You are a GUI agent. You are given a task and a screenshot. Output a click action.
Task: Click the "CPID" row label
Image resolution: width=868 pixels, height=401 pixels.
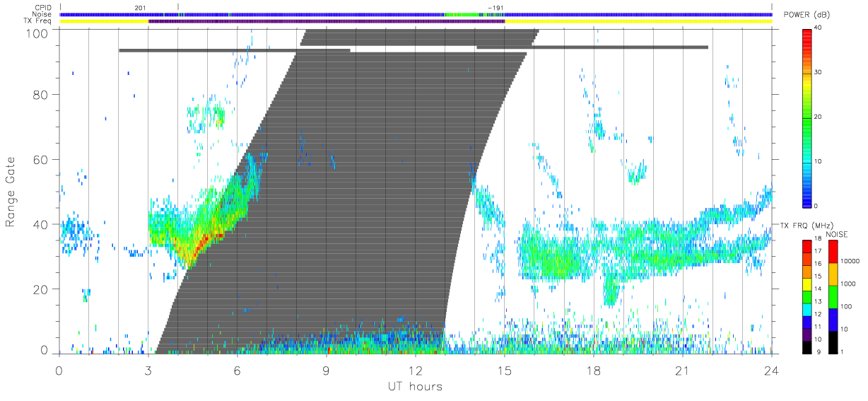pyautogui.click(x=43, y=8)
